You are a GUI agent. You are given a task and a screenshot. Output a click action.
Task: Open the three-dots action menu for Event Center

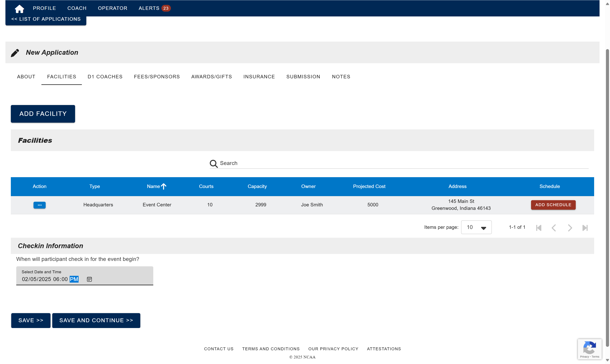tap(39, 205)
